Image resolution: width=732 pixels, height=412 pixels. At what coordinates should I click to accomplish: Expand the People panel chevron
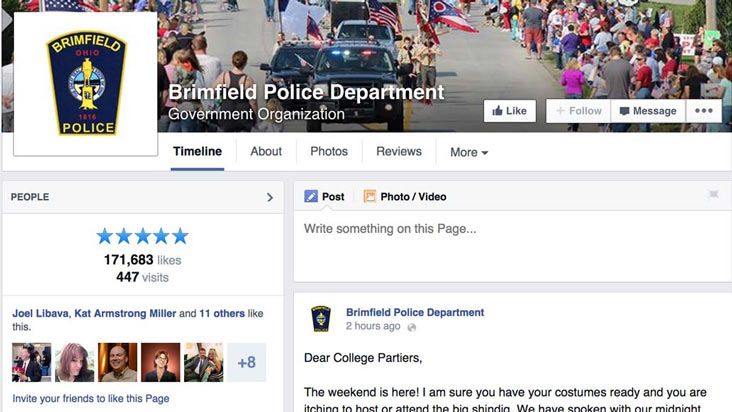pyautogui.click(x=269, y=197)
